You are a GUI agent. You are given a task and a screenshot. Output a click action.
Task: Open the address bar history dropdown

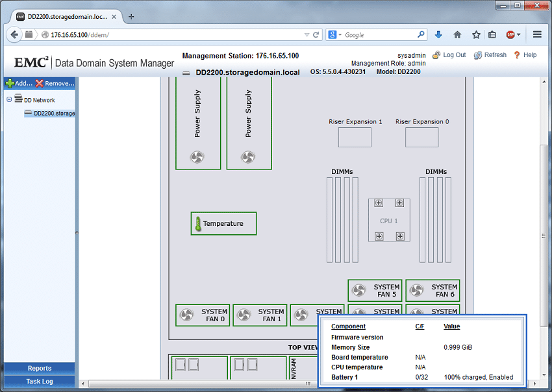[x=307, y=34]
